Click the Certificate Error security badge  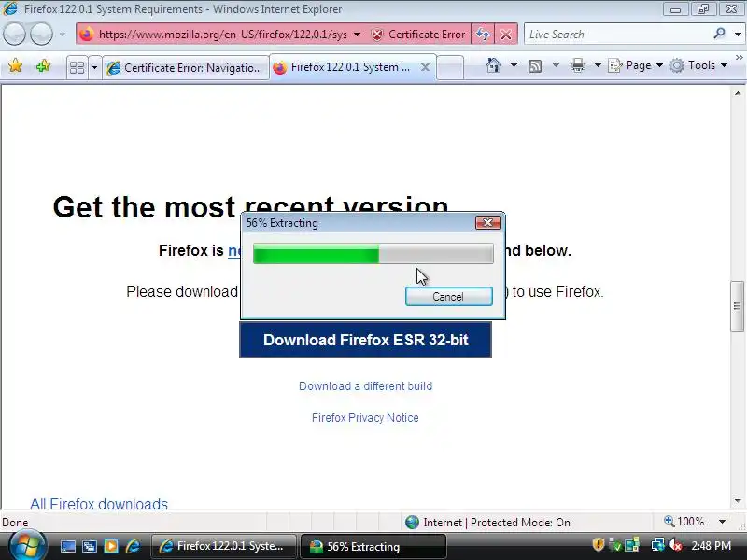pyautogui.click(x=418, y=35)
